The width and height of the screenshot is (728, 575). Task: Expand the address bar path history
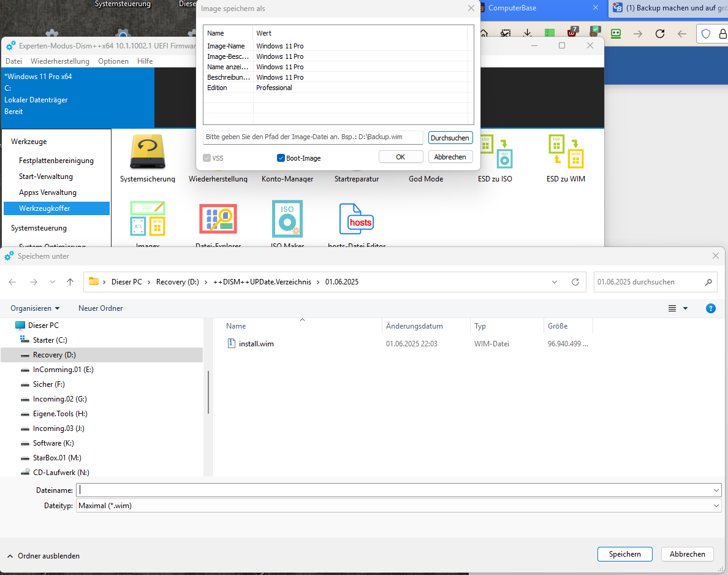[x=555, y=282]
